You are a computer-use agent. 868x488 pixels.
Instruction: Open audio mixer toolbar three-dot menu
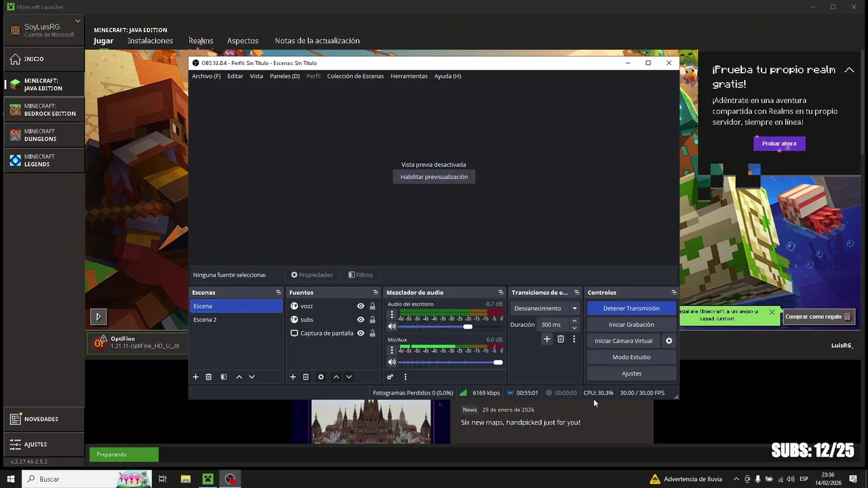point(405,377)
